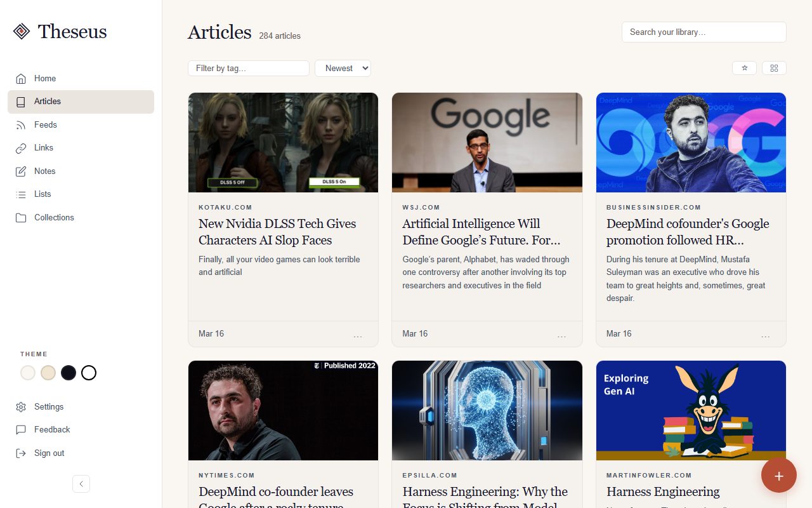Open Settings from the sidebar
The image size is (812, 508).
point(81,407)
